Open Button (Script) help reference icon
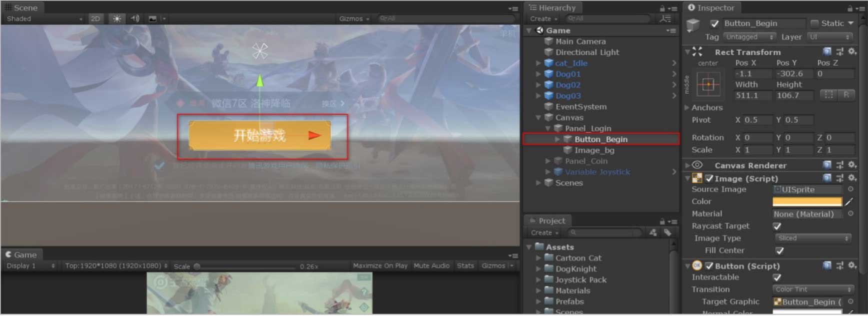Screen dimensions: 868x316 tap(827, 265)
